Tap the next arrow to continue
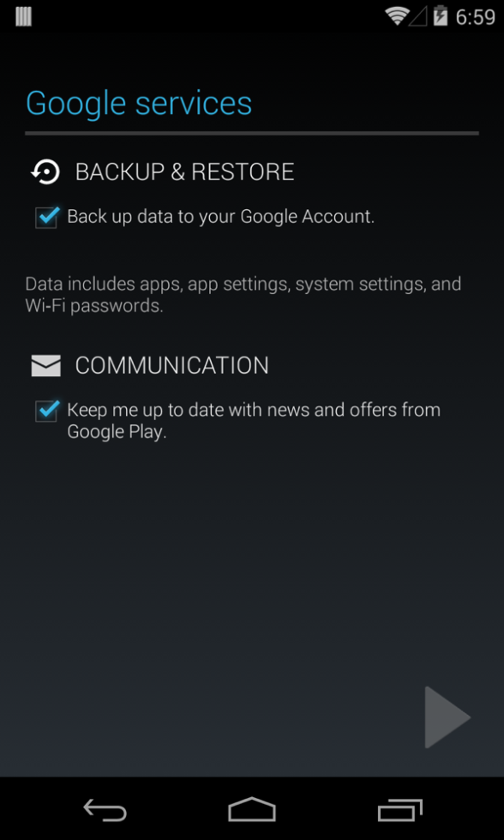The height and width of the screenshot is (840, 504). click(x=447, y=717)
